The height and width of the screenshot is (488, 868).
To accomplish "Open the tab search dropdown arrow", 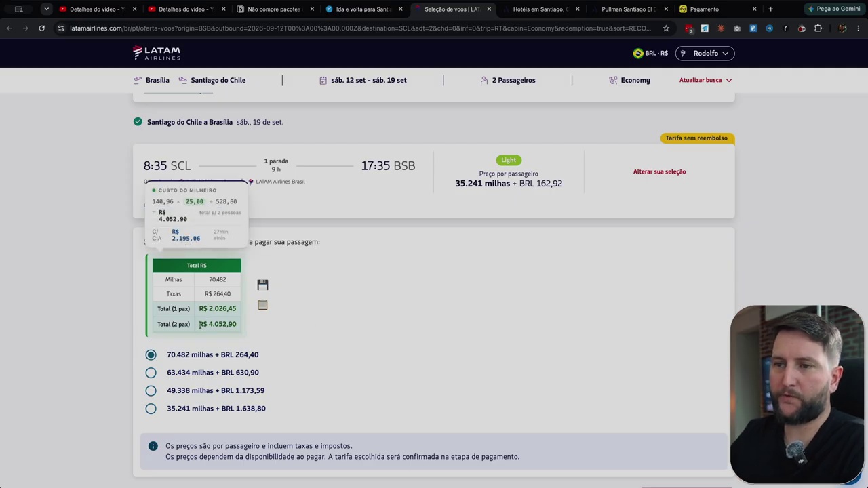I will click(x=46, y=9).
